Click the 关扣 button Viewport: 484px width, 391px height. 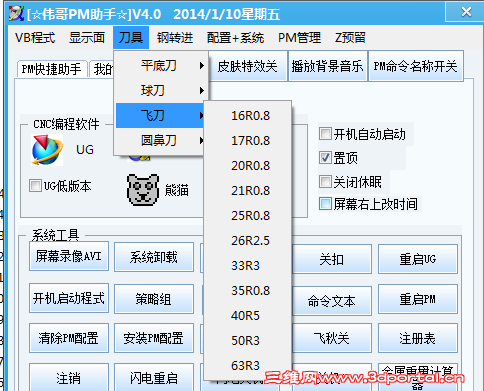tap(332, 259)
